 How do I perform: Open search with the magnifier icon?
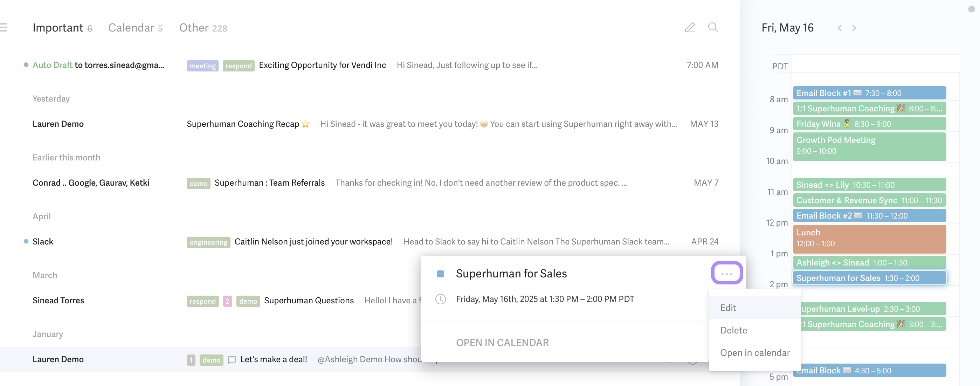coord(713,27)
